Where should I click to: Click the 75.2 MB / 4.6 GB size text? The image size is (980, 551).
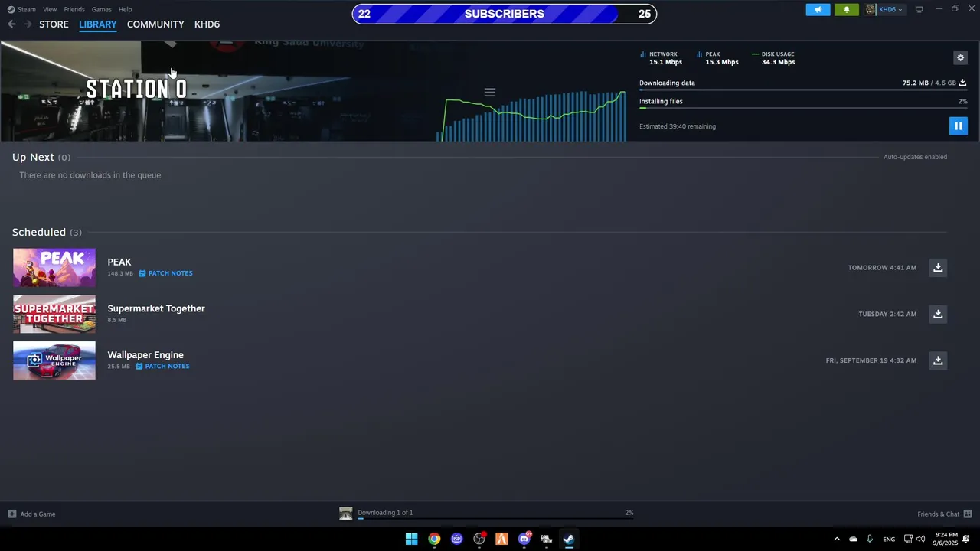[929, 83]
